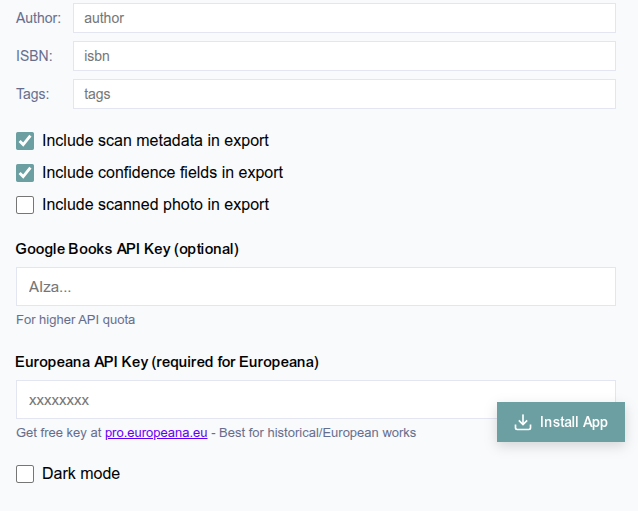The width and height of the screenshot is (638, 511).
Task: Select the Tags input field
Action: pos(344,94)
